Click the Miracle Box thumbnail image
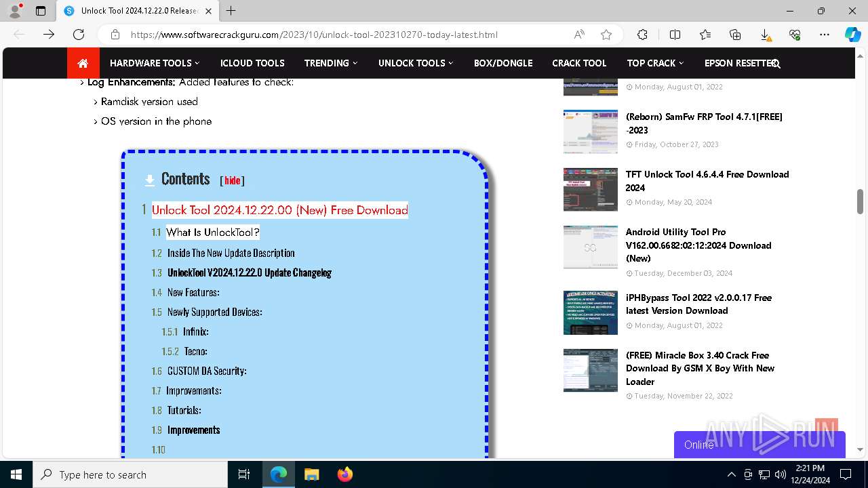The height and width of the screenshot is (488, 868). 590,370
